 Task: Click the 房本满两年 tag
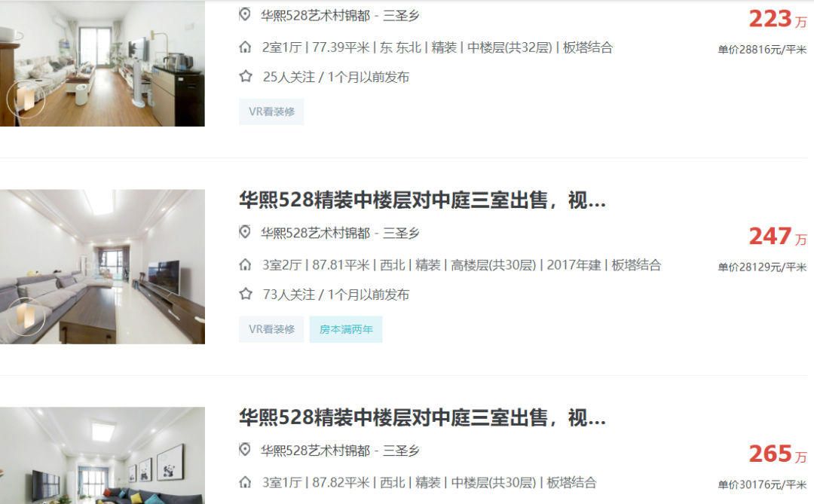point(346,329)
